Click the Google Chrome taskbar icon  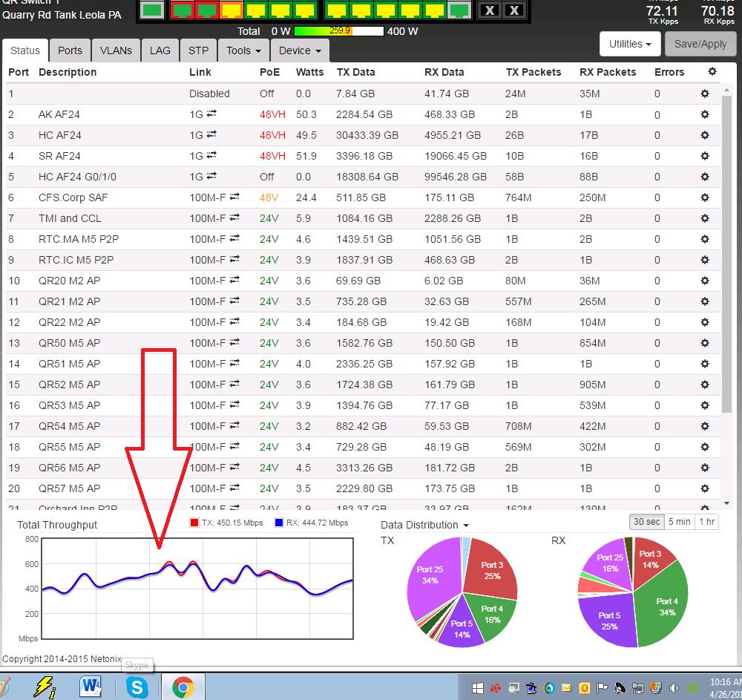(183, 687)
